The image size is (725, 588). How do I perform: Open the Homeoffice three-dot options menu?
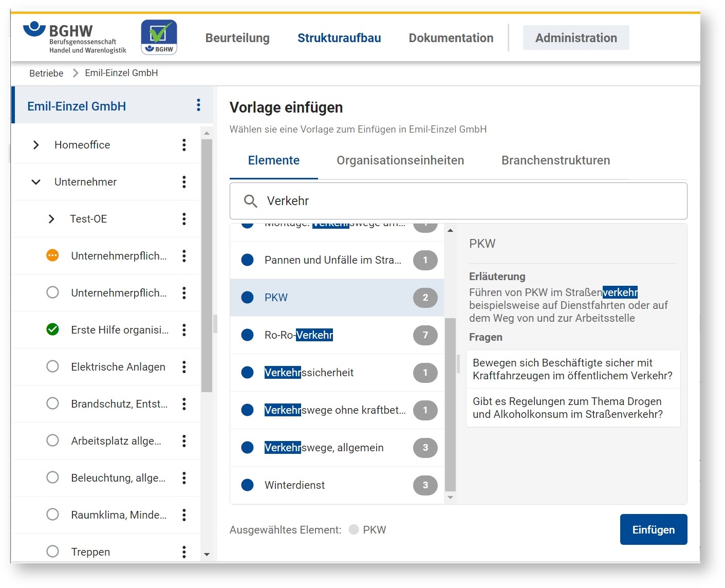(184, 145)
